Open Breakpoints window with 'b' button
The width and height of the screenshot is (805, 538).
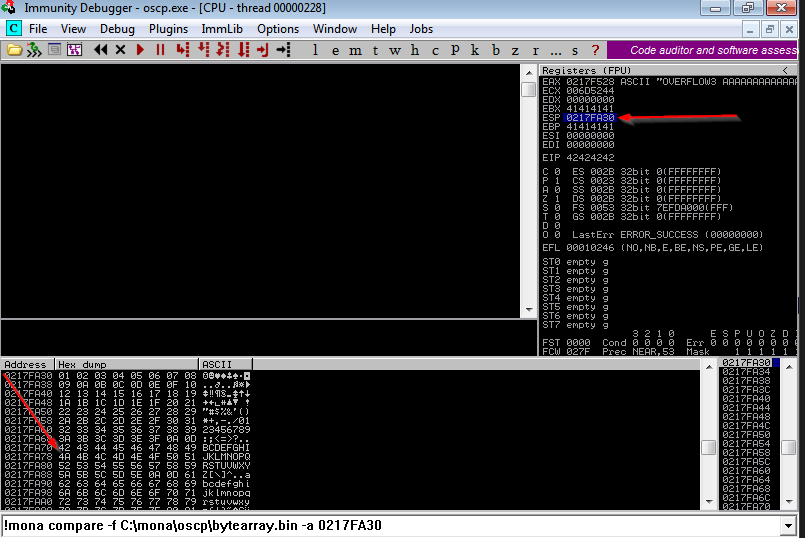(495, 50)
